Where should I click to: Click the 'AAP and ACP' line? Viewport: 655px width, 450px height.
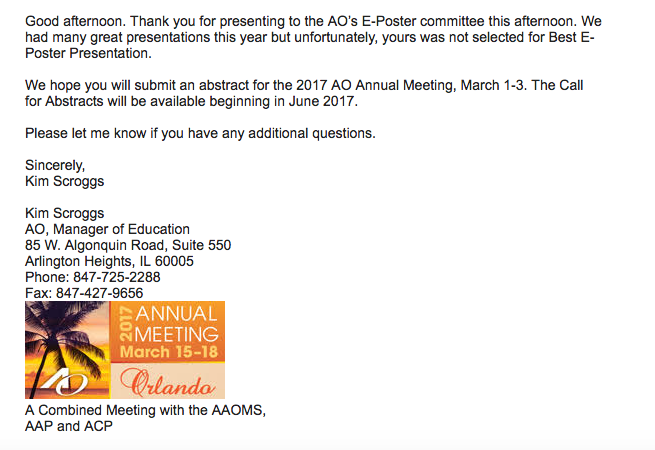tap(69, 426)
